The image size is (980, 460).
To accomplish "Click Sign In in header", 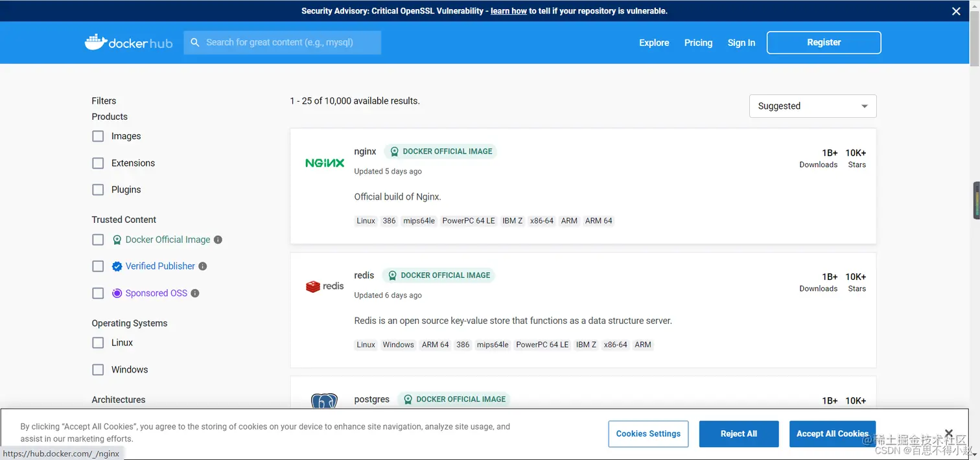I will (741, 43).
